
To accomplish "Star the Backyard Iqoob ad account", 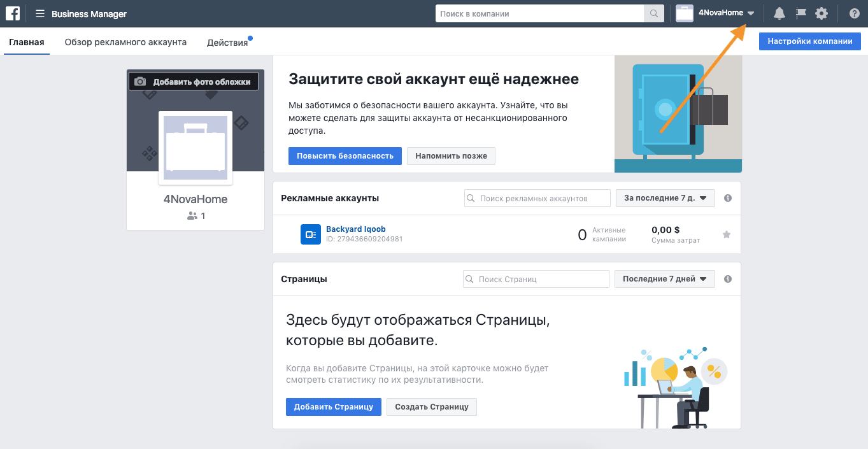I will click(727, 234).
